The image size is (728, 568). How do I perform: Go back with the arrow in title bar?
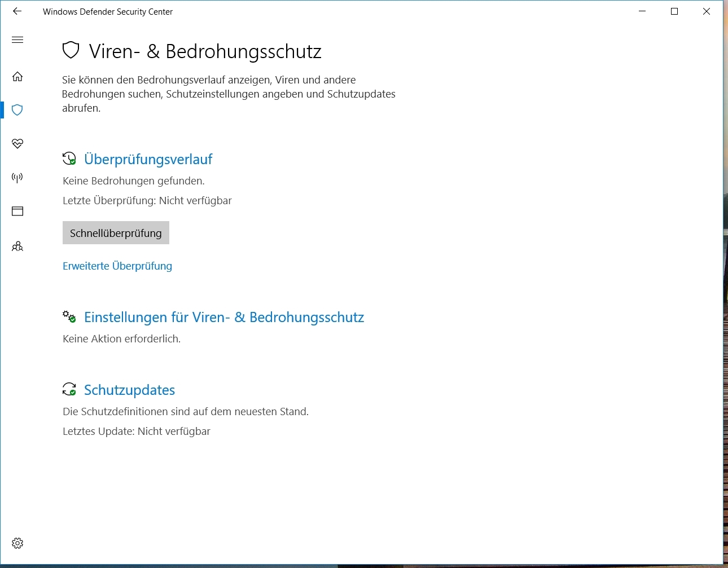(x=17, y=11)
